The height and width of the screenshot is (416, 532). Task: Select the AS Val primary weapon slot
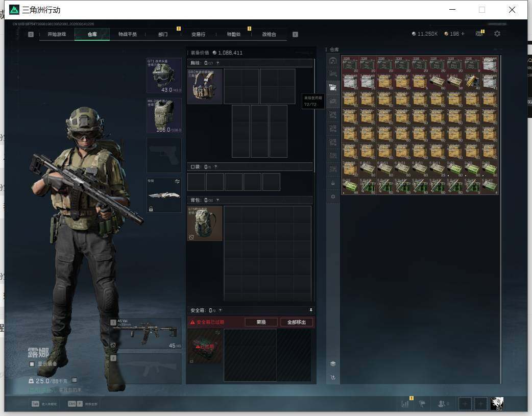click(x=145, y=334)
